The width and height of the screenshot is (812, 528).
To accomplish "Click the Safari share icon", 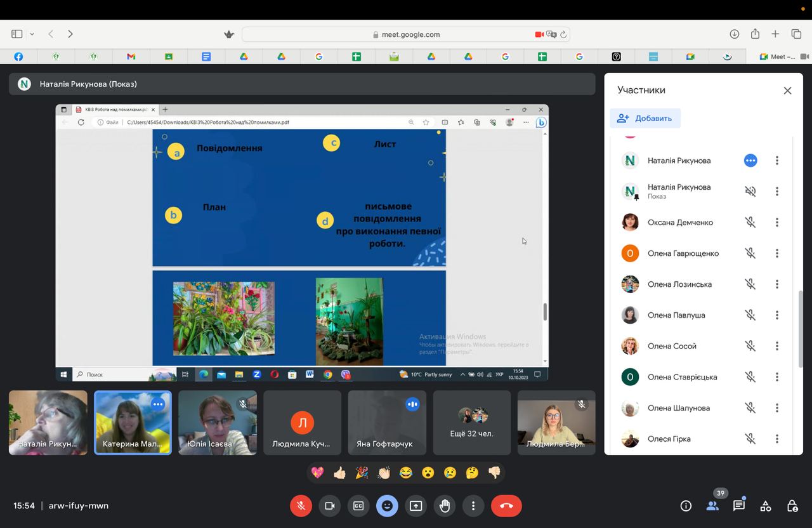I will click(755, 34).
